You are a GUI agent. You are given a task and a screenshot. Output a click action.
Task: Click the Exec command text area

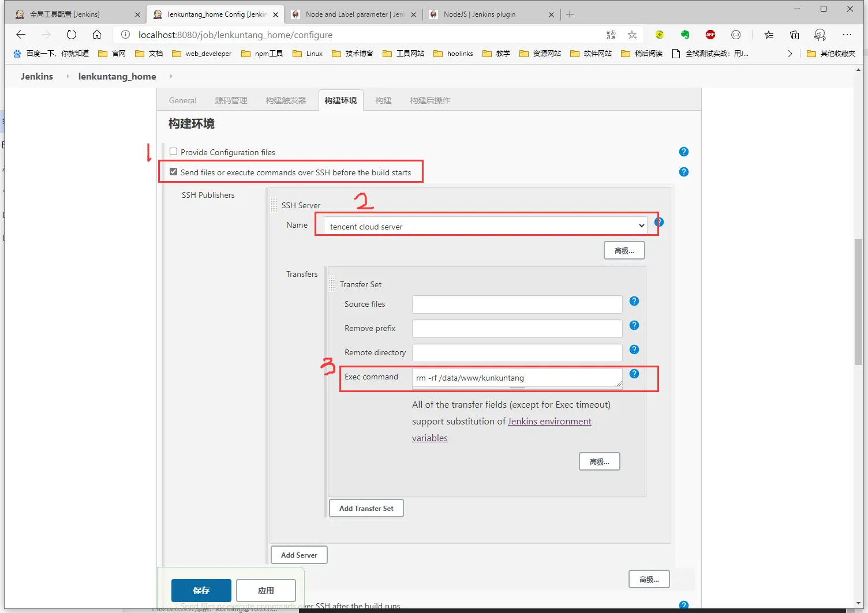pos(517,377)
